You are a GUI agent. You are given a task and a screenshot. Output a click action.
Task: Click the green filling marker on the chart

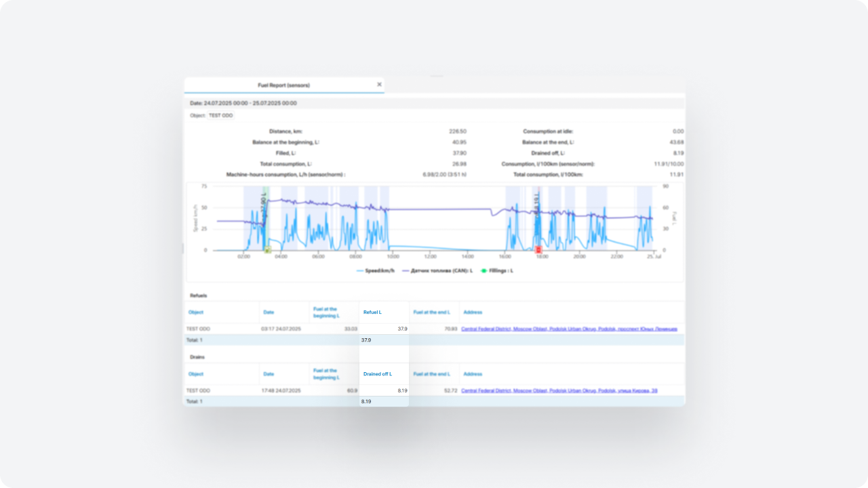(267, 250)
